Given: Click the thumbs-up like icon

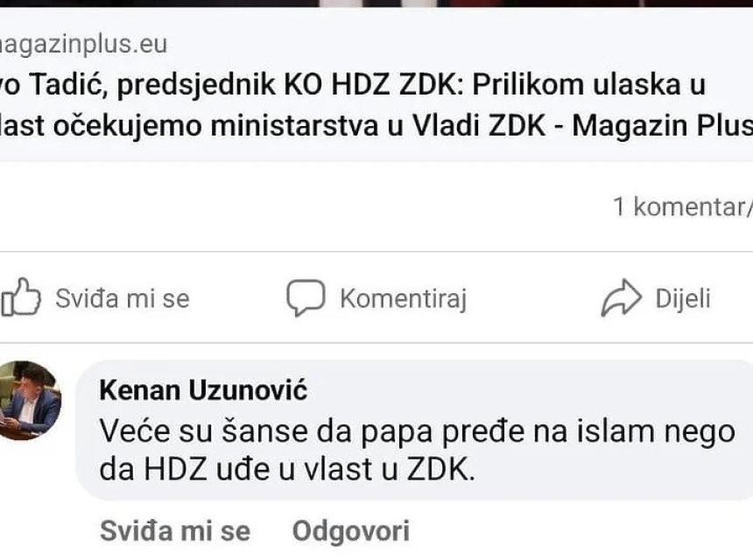Looking at the screenshot, I should pos(21,298).
